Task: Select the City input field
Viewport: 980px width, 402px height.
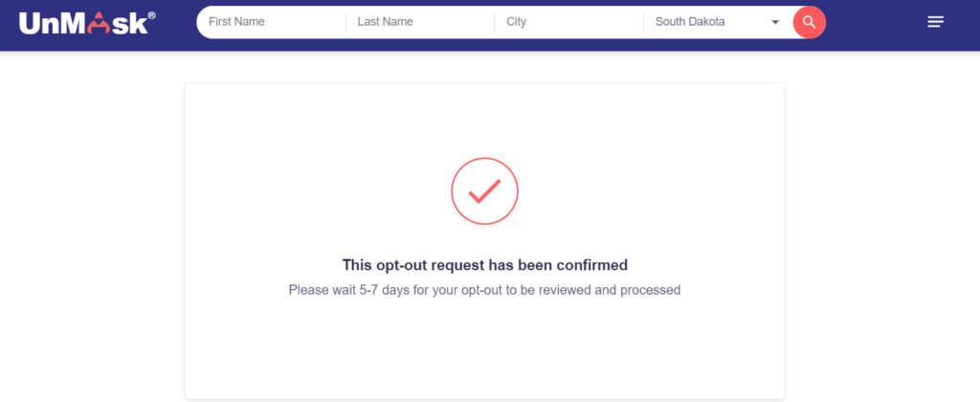Action: [x=568, y=23]
